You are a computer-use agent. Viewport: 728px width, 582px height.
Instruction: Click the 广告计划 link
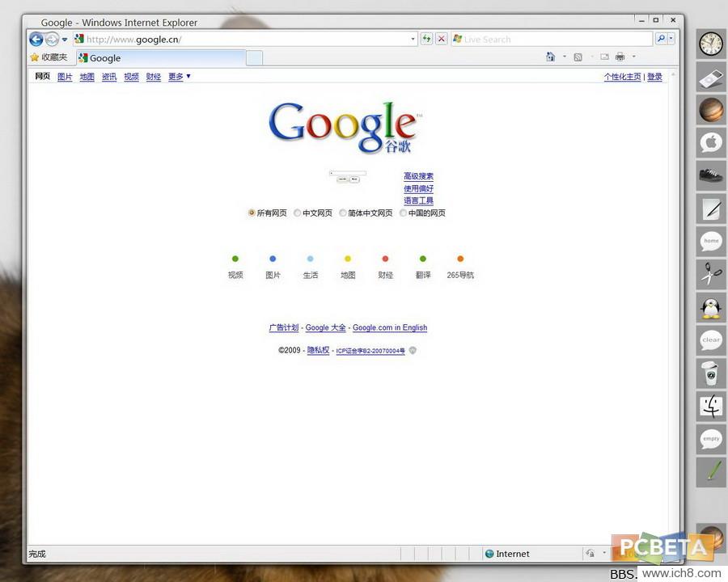pyautogui.click(x=284, y=327)
